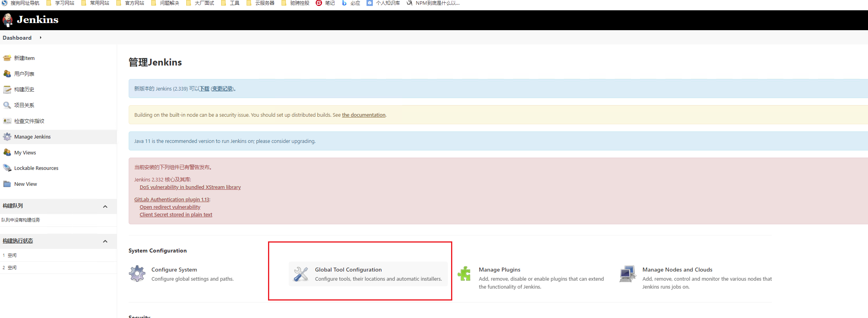Open 笔记 bookmark
The width and height of the screenshot is (868, 318).
325,3
